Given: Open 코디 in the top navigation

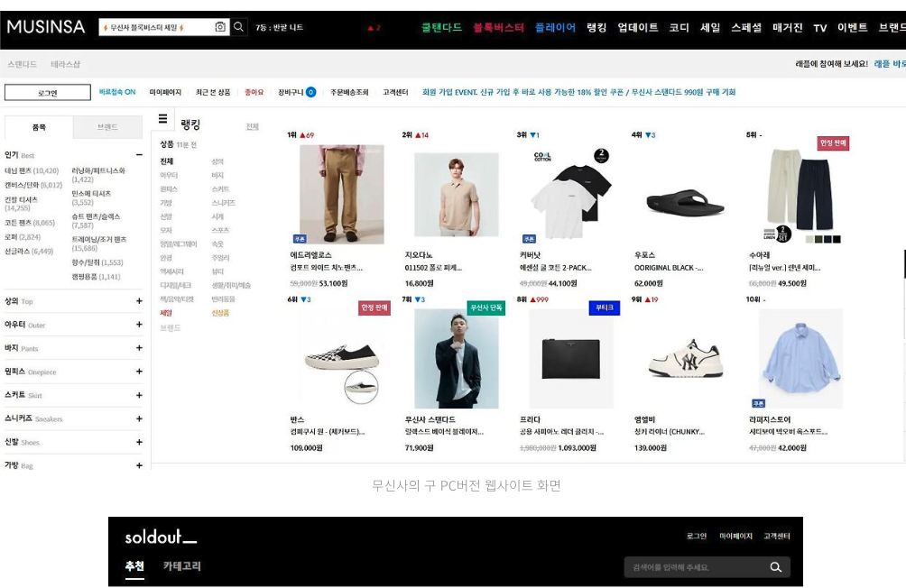Looking at the screenshot, I should point(679,27).
